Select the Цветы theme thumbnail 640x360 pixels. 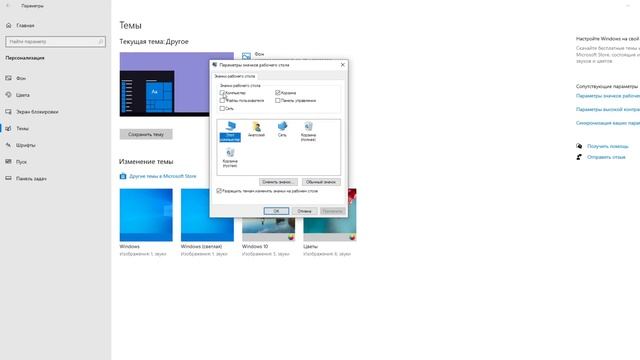[x=330, y=229]
